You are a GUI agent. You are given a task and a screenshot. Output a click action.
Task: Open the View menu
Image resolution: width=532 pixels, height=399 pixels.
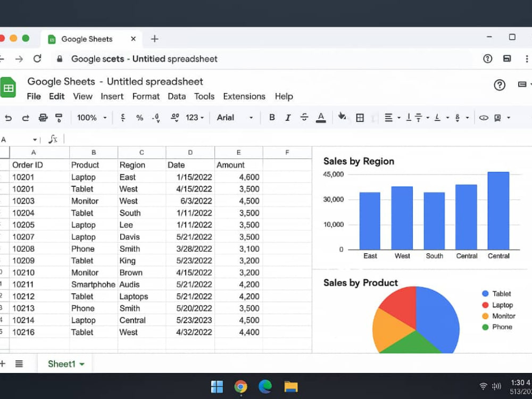coord(82,96)
